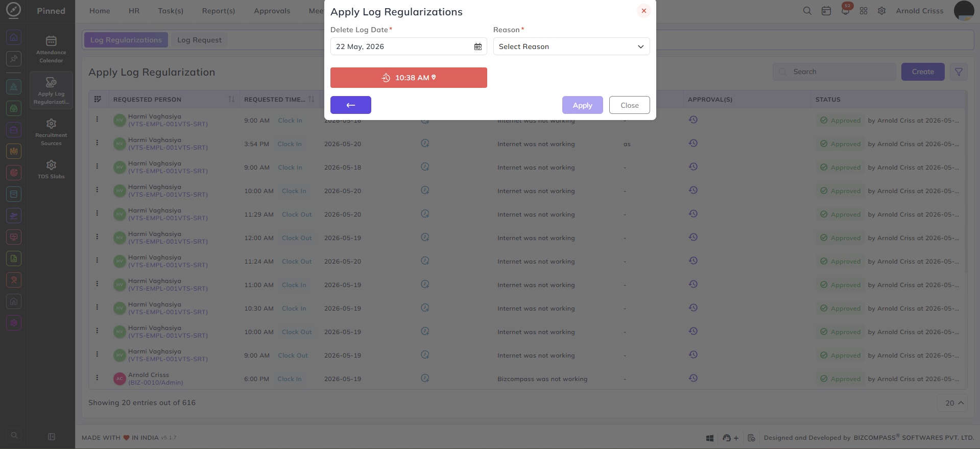The image size is (980, 449).
Task: Open Recruitment Sources in the sidebar
Action: pyautogui.click(x=51, y=132)
